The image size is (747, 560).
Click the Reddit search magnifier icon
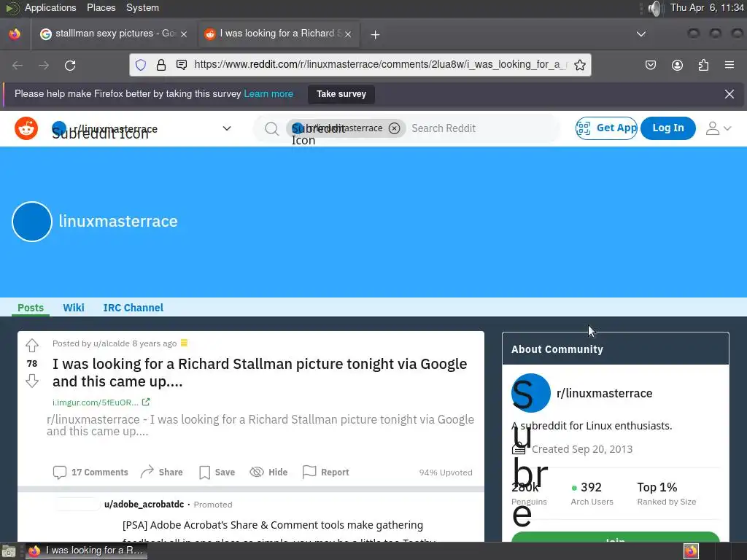[x=271, y=128]
